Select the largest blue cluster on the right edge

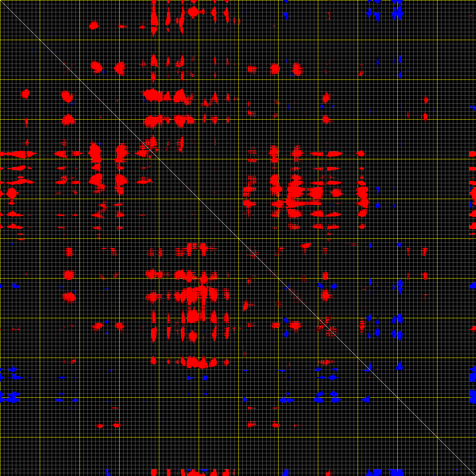click(x=472, y=395)
